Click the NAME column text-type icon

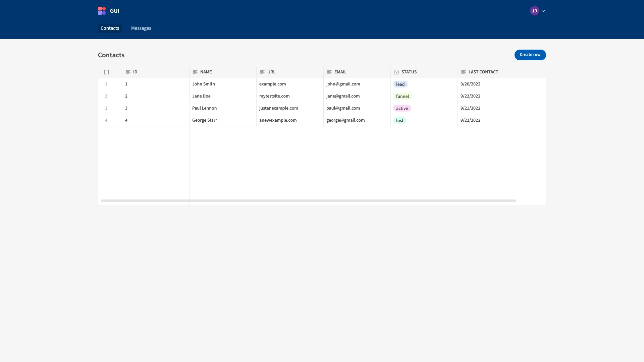coord(195,72)
